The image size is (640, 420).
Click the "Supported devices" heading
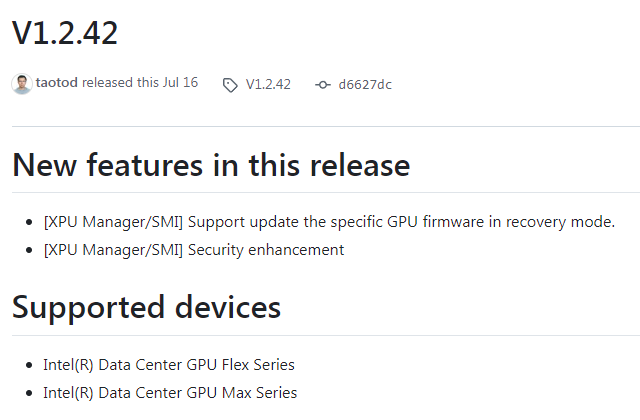146,308
